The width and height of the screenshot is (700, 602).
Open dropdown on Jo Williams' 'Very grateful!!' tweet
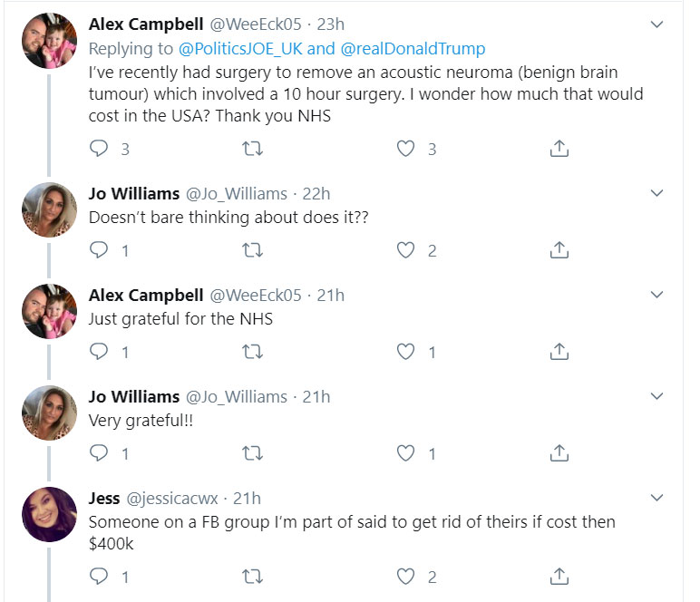point(658,396)
